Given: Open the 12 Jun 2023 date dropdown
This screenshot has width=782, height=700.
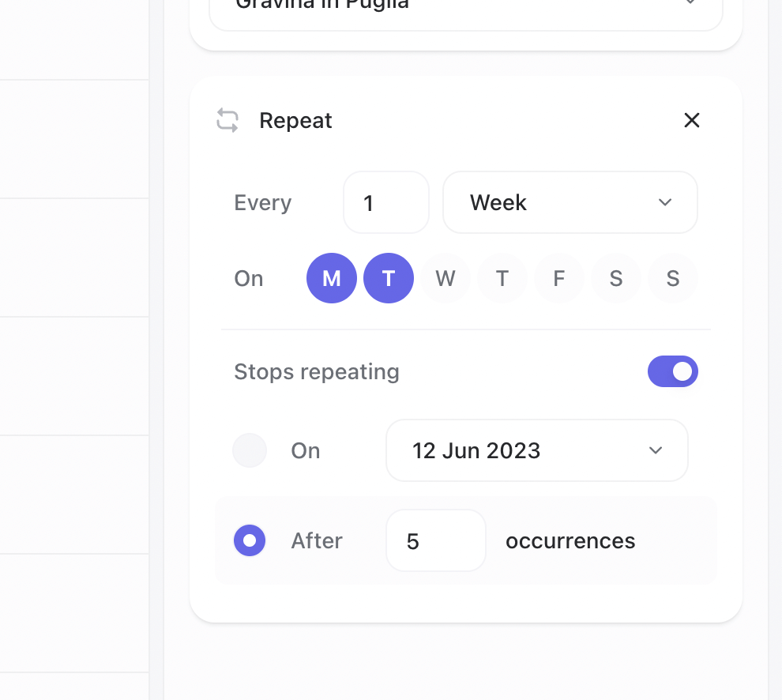Looking at the screenshot, I should pyautogui.click(x=536, y=450).
